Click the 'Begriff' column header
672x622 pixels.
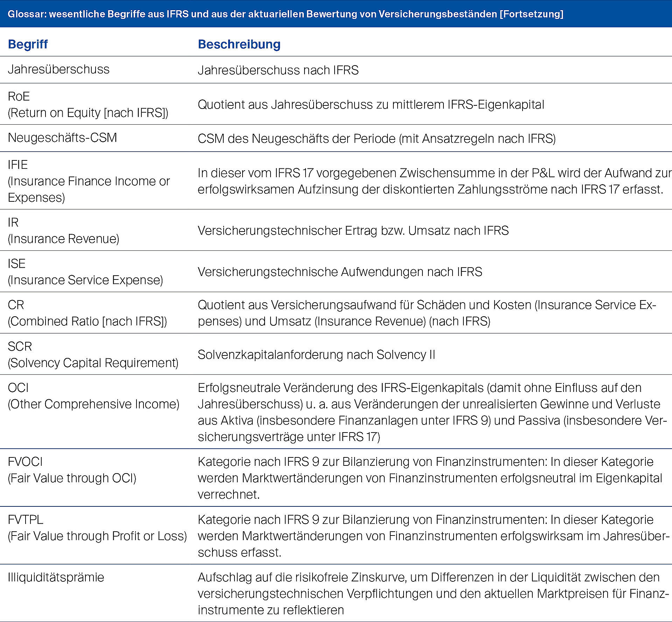tap(28, 44)
